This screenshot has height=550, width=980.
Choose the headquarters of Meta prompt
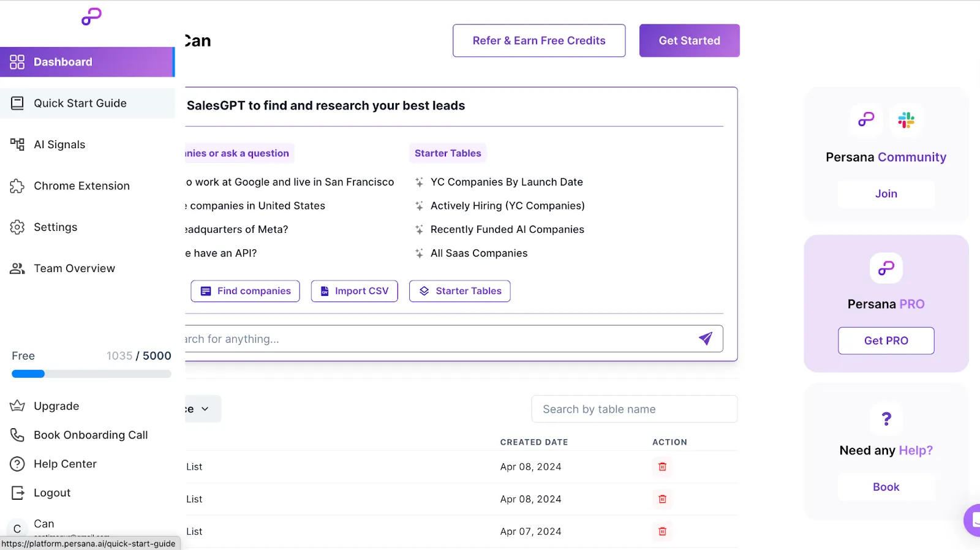[x=236, y=230]
